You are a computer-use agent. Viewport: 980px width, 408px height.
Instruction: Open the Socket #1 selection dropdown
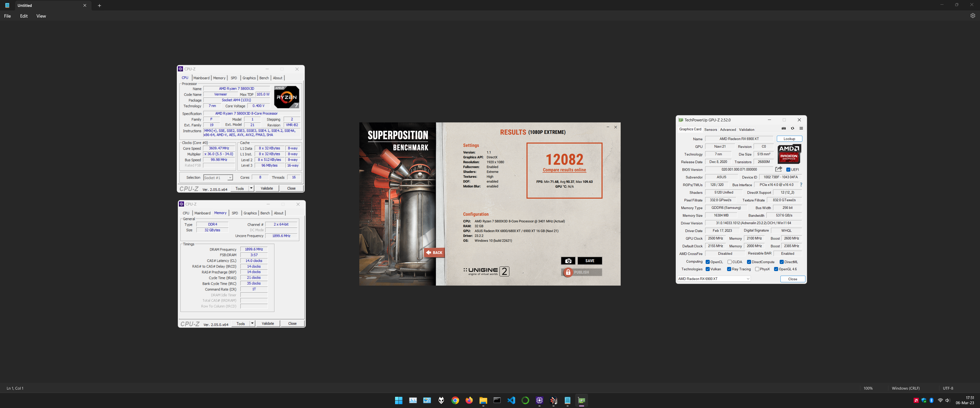click(x=218, y=177)
